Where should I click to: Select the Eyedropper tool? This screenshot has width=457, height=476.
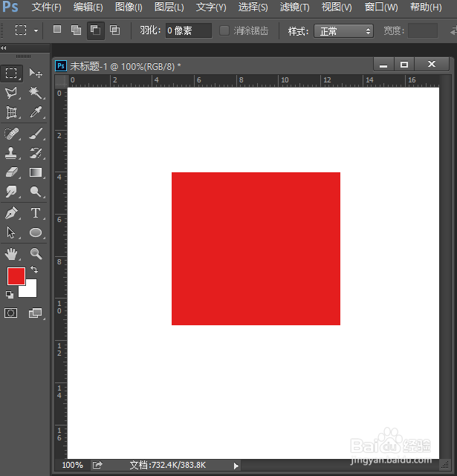pyautogui.click(x=36, y=113)
